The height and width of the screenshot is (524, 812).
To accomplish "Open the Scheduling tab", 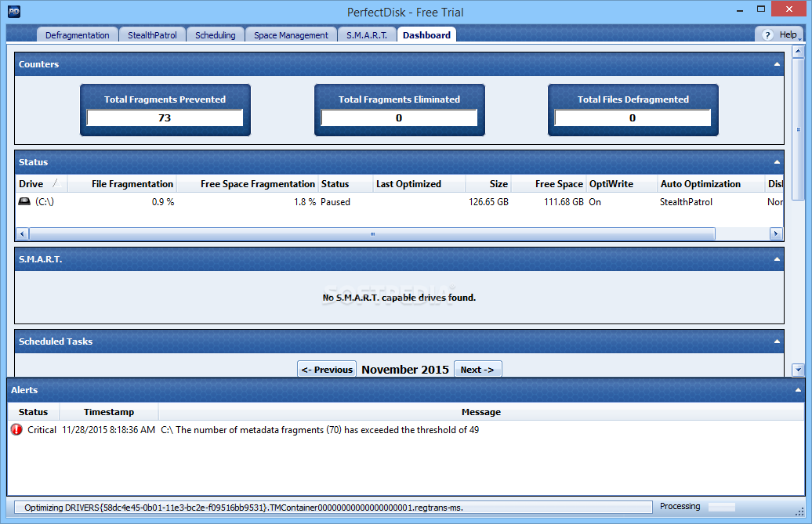I will coord(216,34).
